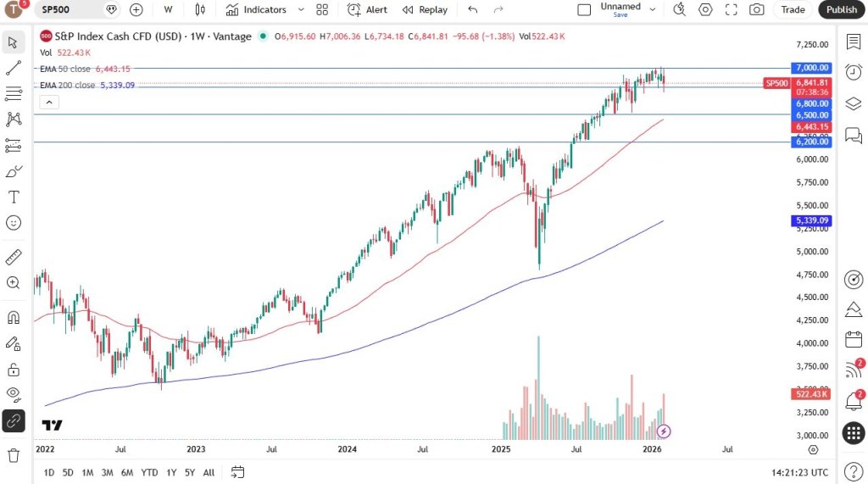Hide all drawings with eye icon

[x=14, y=393]
